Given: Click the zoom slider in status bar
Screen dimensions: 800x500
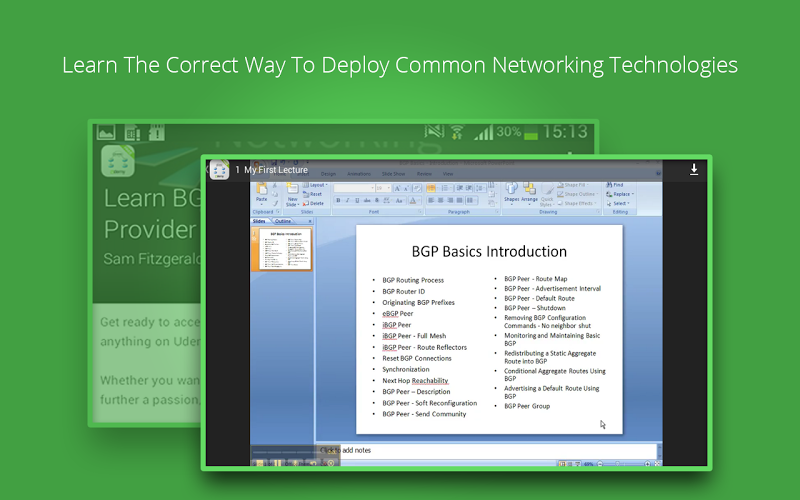Looking at the screenshot, I should pos(623,464).
